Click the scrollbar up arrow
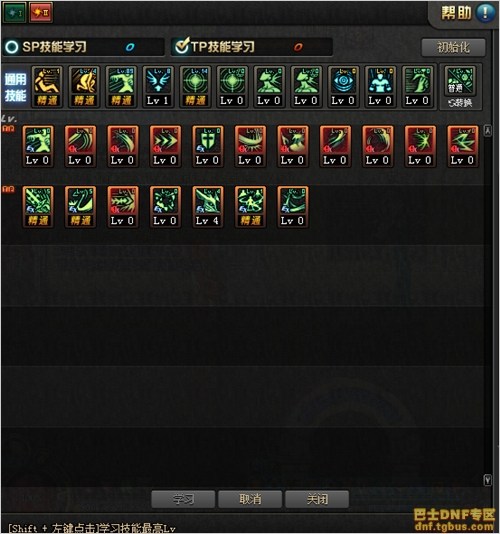The image size is (500, 534). 487,130
